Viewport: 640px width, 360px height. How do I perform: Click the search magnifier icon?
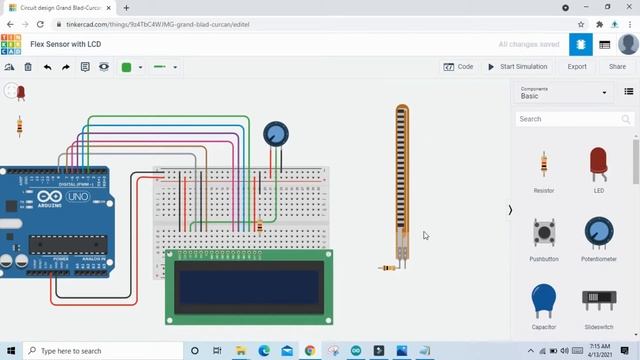point(626,119)
